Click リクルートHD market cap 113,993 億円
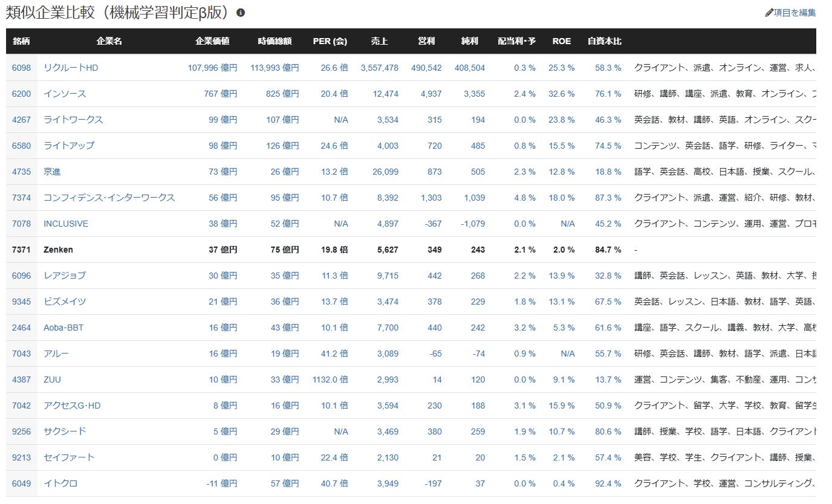832x504 pixels. coord(275,68)
